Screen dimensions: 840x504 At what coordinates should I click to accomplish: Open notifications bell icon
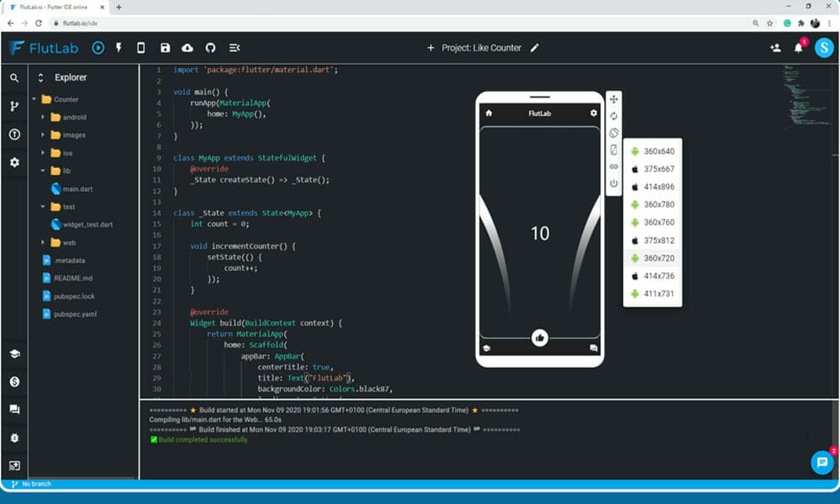click(x=799, y=48)
